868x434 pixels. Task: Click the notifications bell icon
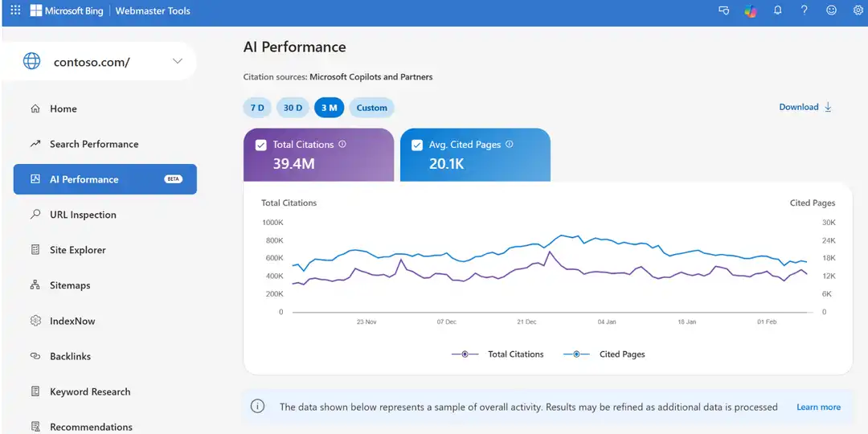click(777, 10)
